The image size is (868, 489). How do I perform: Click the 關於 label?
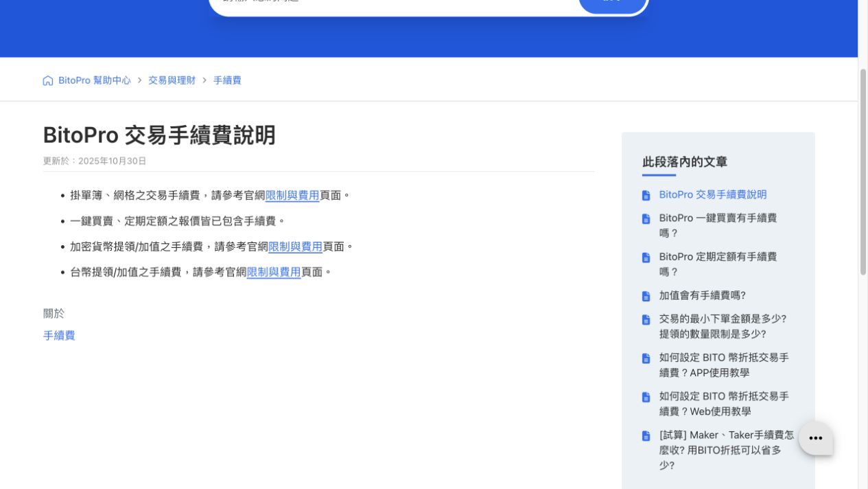54,313
